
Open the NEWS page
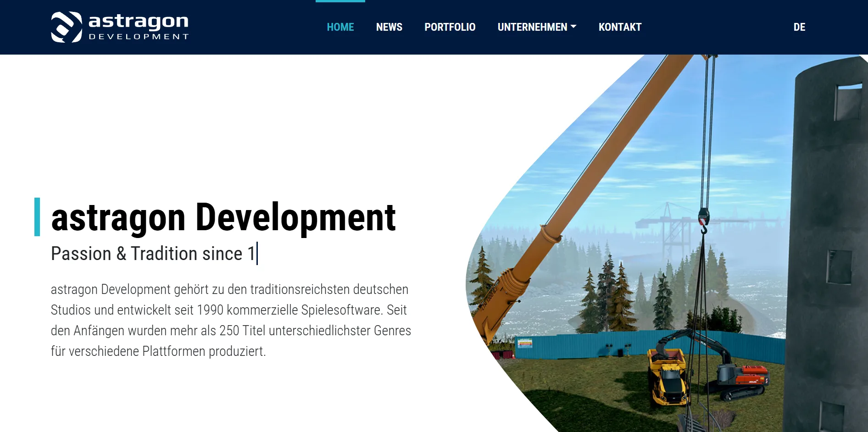(389, 27)
